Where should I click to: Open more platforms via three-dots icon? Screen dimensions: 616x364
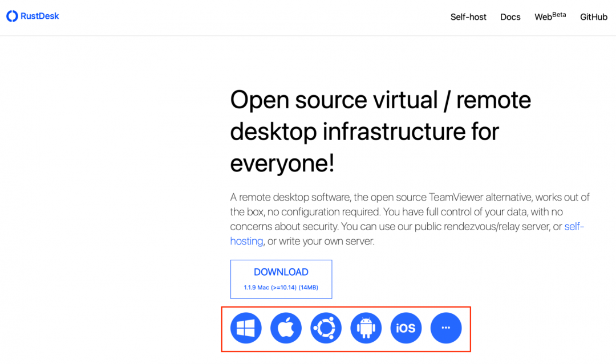pos(446,328)
